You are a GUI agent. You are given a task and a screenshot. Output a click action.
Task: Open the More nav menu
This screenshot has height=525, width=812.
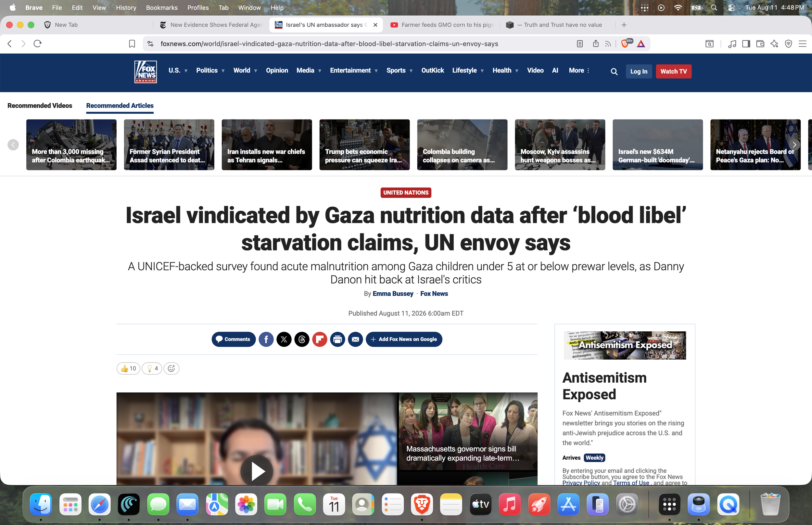coord(579,70)
